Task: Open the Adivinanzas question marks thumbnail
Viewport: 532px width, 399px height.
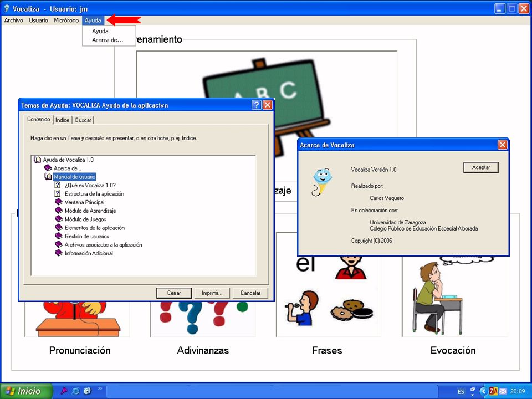Action: click(203, 319)
